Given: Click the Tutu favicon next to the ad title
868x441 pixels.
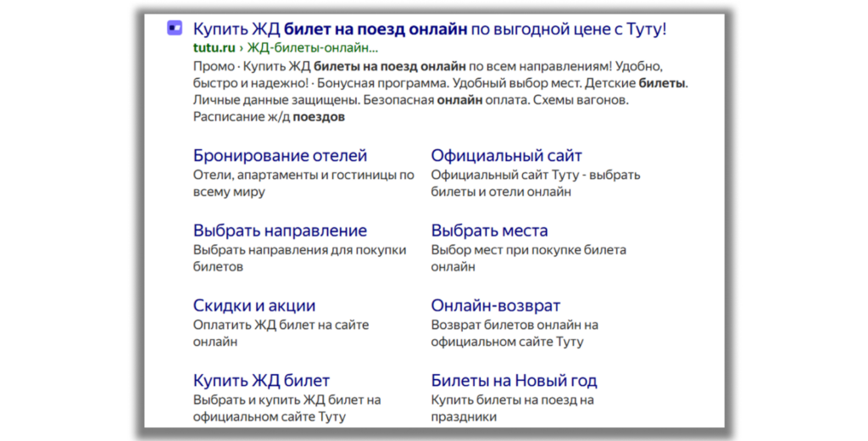Looking at the screenshot, I should [x=175, y=29].
